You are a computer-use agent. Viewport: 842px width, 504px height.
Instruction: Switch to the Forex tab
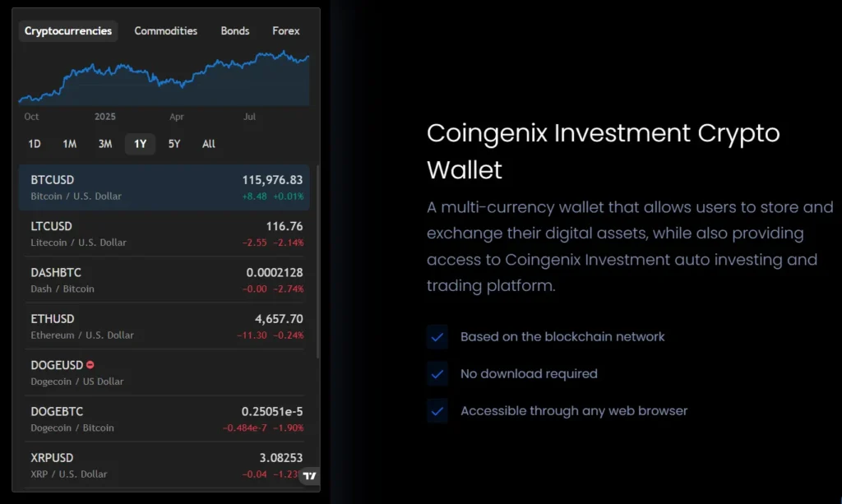[x=286, y=31]
